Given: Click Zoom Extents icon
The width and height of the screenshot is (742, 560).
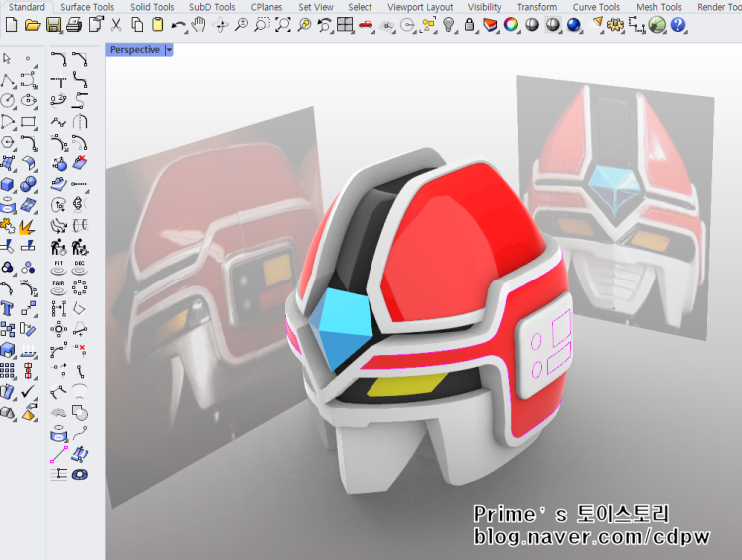Looking at the screenshot, I should tap(283, 25).
